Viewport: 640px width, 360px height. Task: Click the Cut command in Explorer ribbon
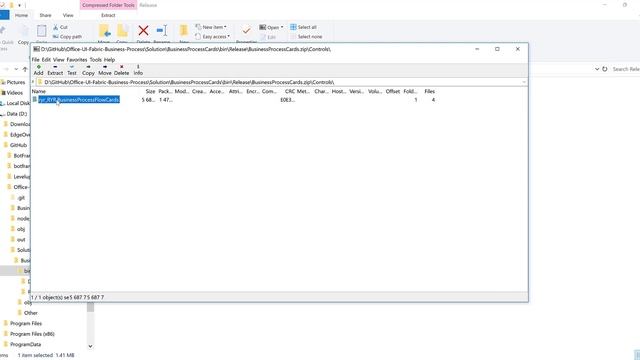point(60,27)
